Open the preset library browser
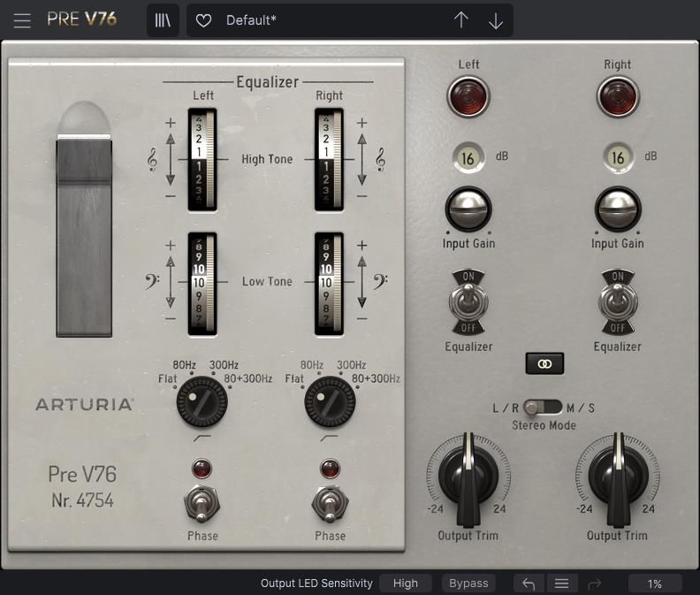 pyautogui.click(x=163, y=20)
